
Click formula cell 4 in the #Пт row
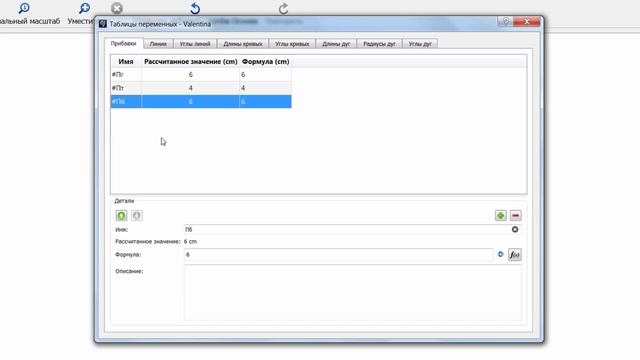[265, 88]
